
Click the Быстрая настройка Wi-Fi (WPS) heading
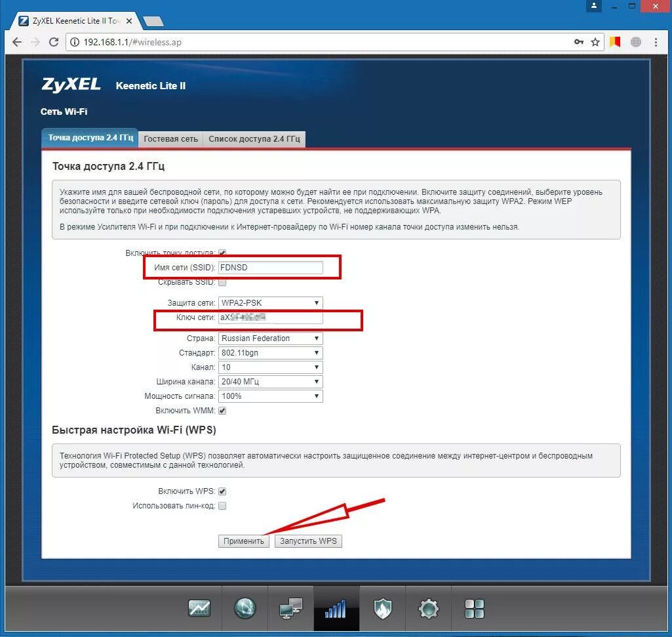pyautogui.click(x=134, y=430)
